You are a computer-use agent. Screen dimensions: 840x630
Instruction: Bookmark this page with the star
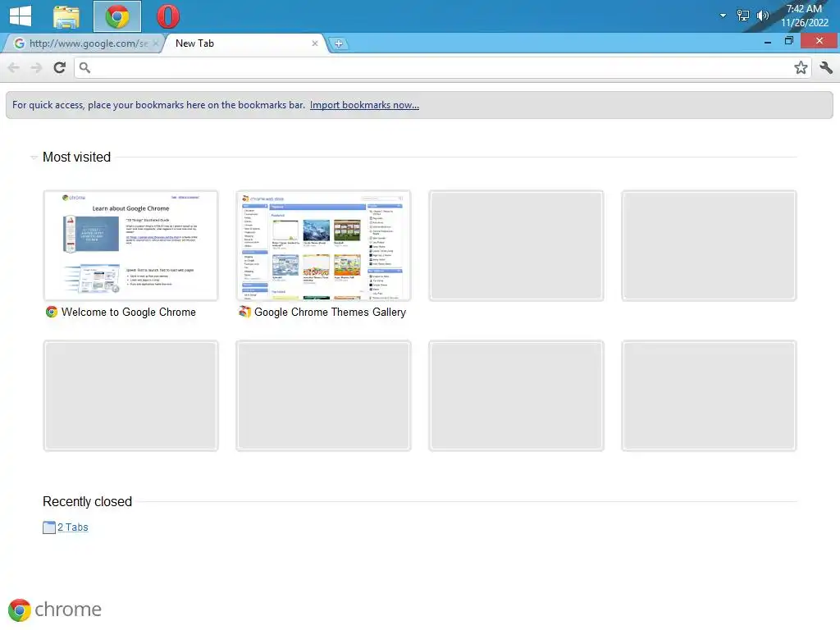[x=801, y=67]
